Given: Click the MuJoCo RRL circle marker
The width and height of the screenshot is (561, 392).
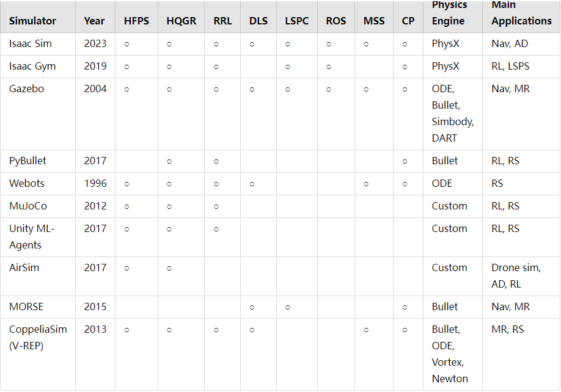Looking at the screenshot, I should click(x=216, y=206).
